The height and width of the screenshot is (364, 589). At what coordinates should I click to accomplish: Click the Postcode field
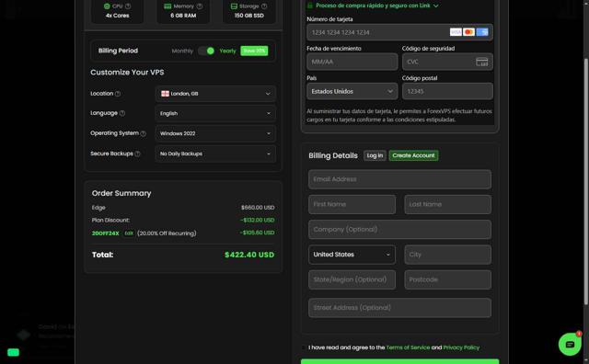point(448,280)
